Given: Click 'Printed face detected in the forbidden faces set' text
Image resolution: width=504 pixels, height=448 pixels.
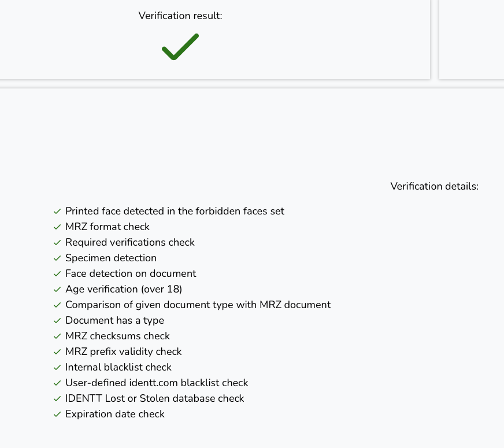Looking at the screenshot, I should point(175,211).
